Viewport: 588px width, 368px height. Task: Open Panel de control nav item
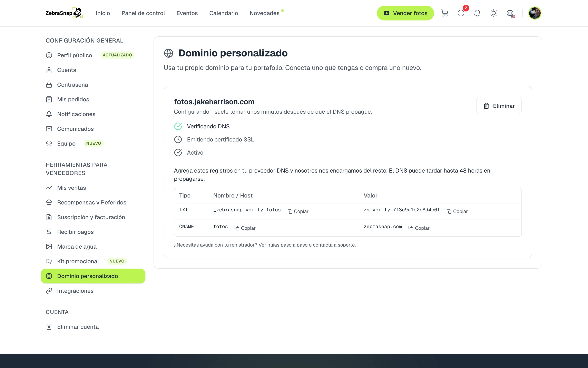click(143, 13)
